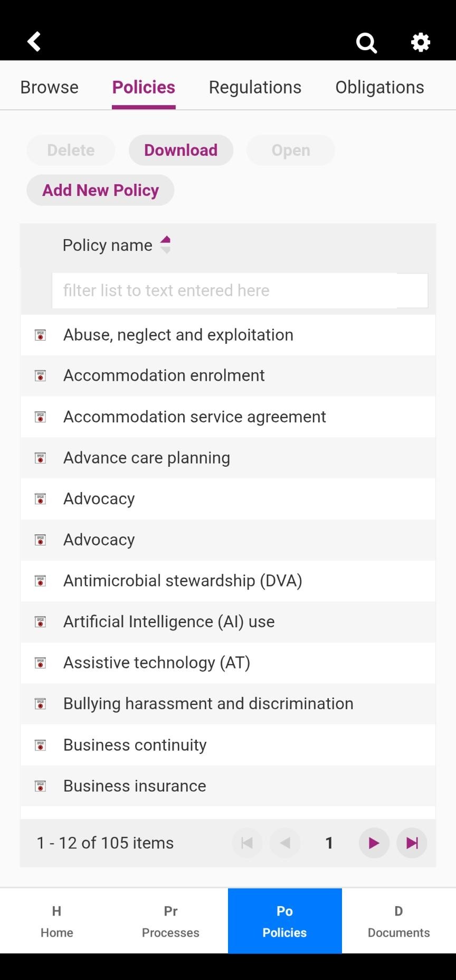Click the Download button

[x=181, y=150]
